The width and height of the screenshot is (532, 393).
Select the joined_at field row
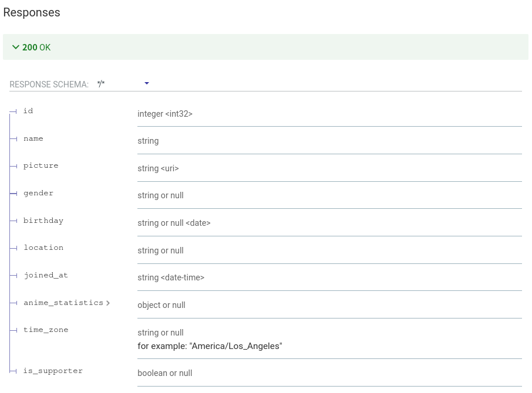point(46,275)
